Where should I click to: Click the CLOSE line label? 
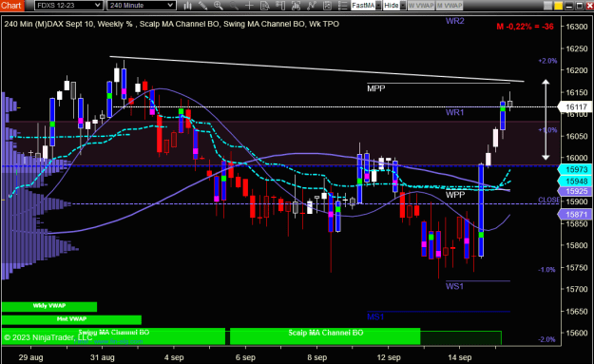click(548, 200)
